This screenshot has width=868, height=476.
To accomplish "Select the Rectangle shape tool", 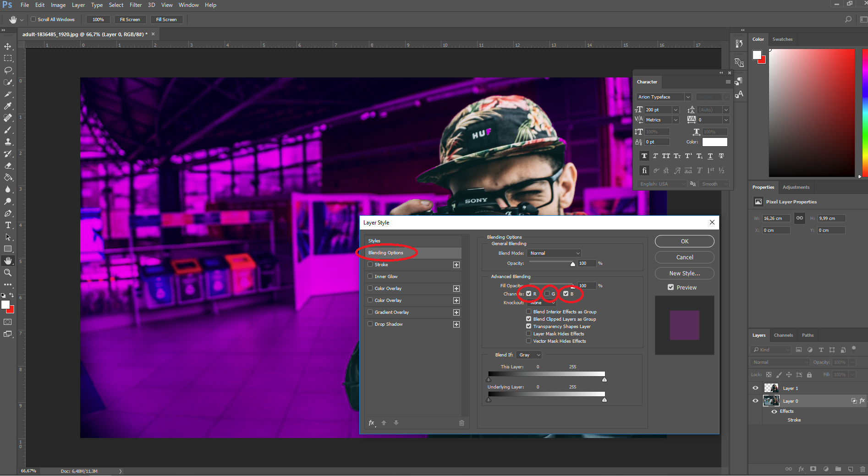I will click(x=8, y=249).
